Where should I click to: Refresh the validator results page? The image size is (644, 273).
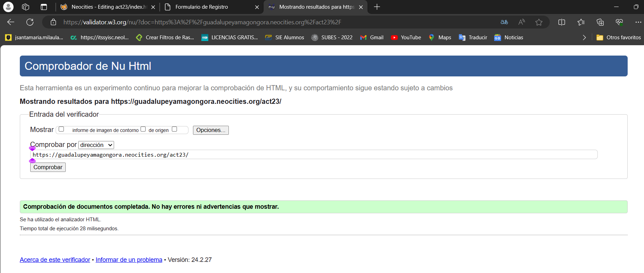click(x=30, y=22)
